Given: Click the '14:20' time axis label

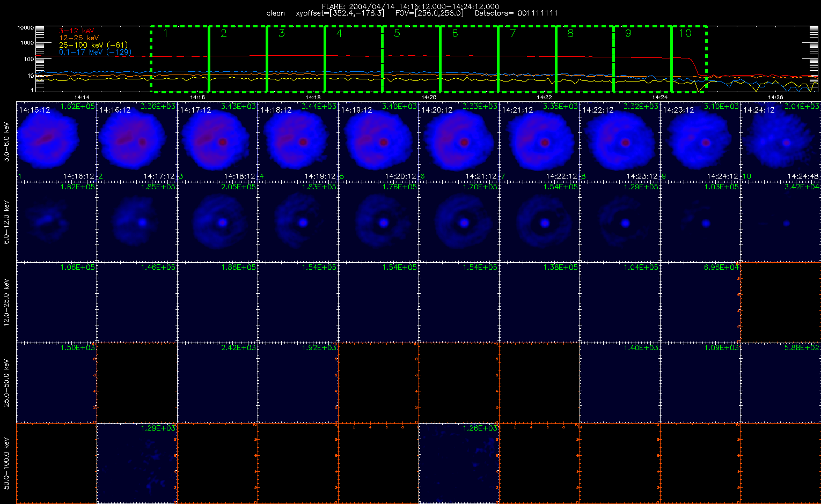Looking at the screenshot, I should 429,97.
